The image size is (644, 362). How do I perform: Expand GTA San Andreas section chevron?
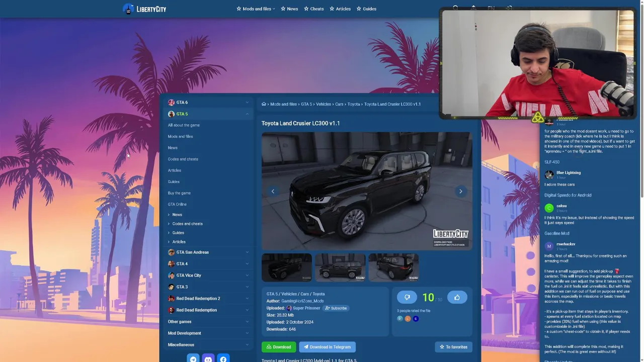(x=247, y=252)
